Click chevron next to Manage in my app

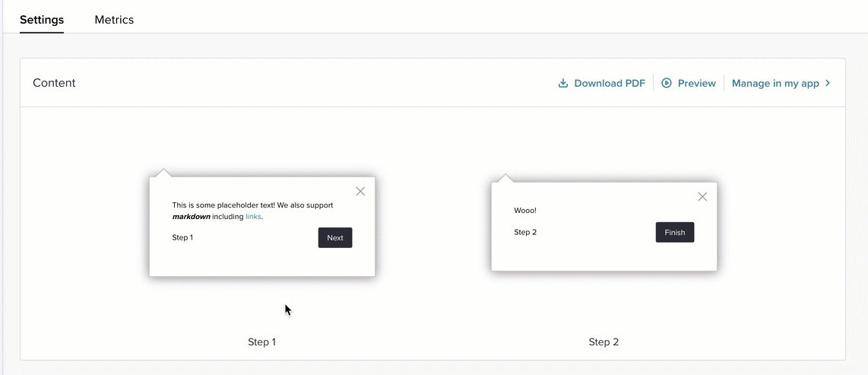pos(828,83)
